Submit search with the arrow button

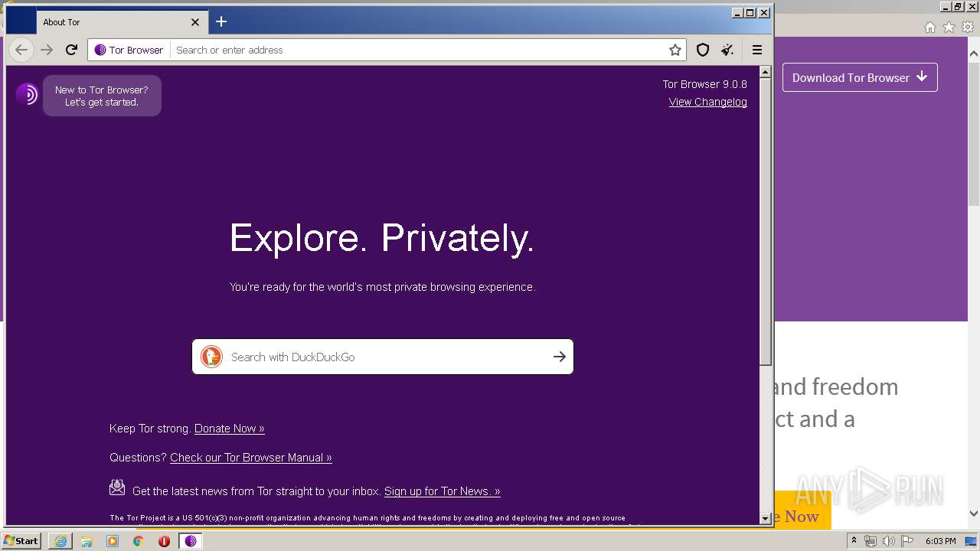pyautogui.click(x=560, y=357)
